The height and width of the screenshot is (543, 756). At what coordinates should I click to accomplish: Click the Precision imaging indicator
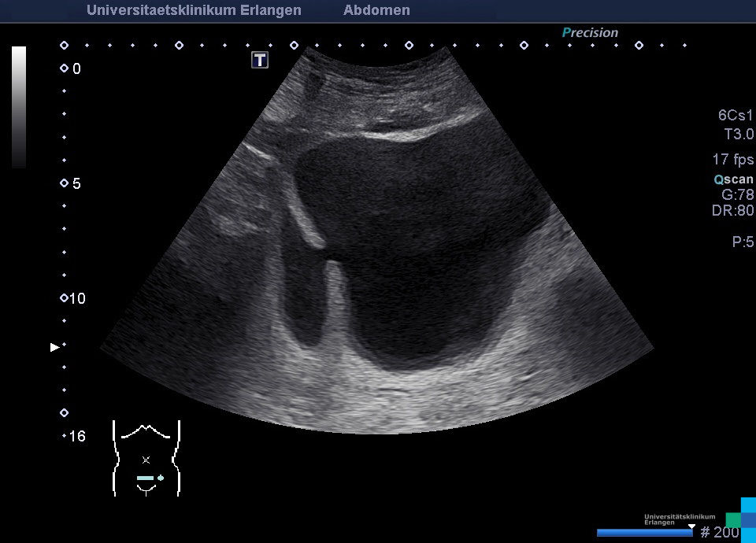(x=590, y=33)
